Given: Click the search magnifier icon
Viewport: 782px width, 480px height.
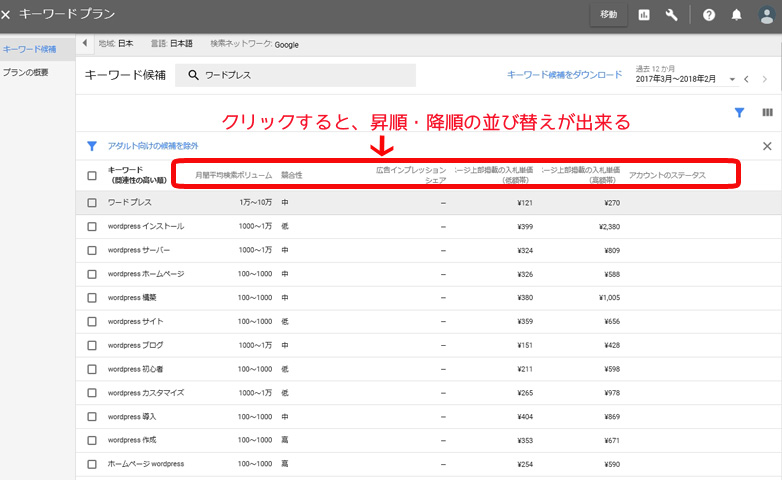Looking at the screenshot, I should point(193,75).
